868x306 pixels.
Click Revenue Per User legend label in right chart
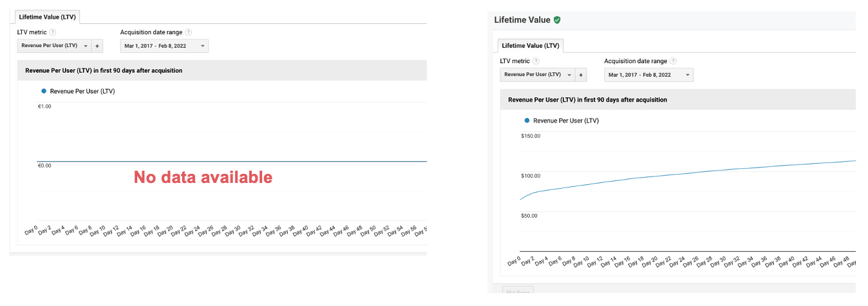[x=566, y=120]
